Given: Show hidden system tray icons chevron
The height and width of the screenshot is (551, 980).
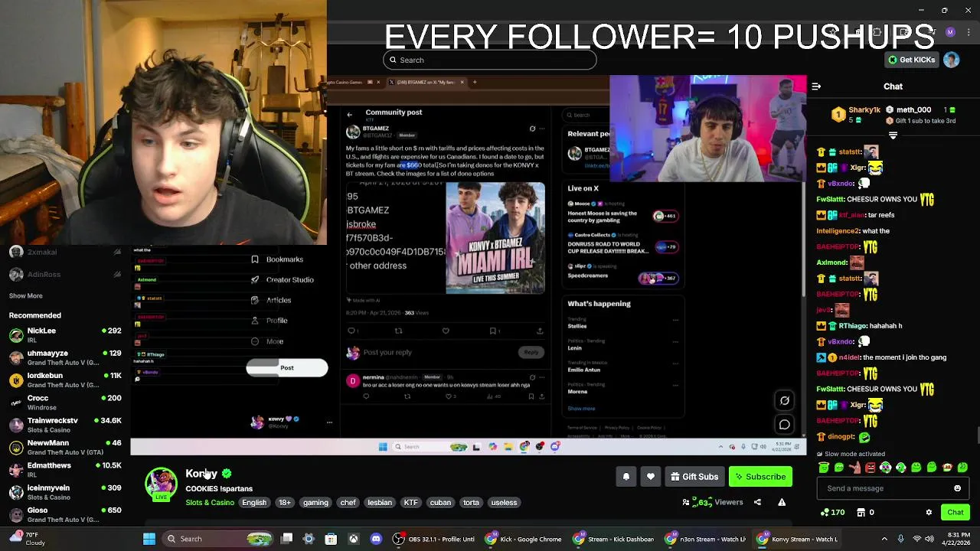Looking at the screenshot, I should pyautogui.click(x=884, y=539).
